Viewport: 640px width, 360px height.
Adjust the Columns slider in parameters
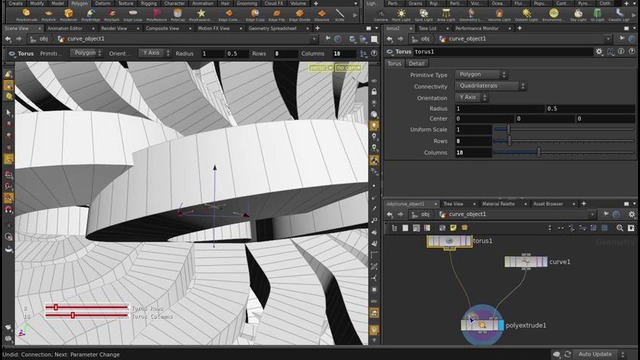click(563, 152)
